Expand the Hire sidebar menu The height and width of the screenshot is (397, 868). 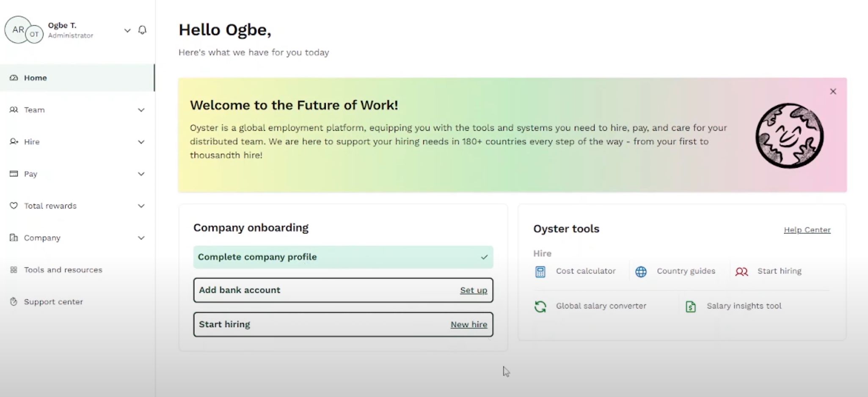[x=141, y=142]
